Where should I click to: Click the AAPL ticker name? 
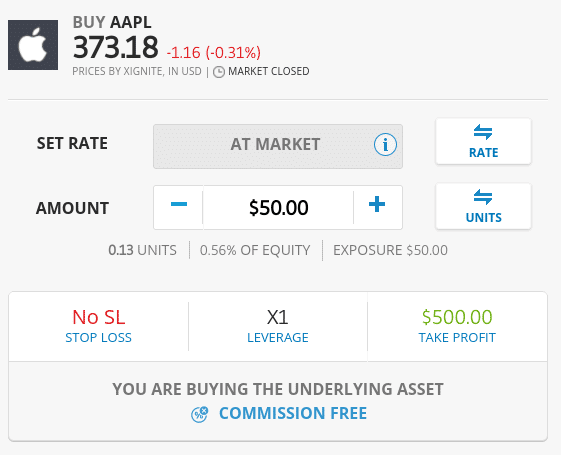pyautogui.click(x=131, y=22)
